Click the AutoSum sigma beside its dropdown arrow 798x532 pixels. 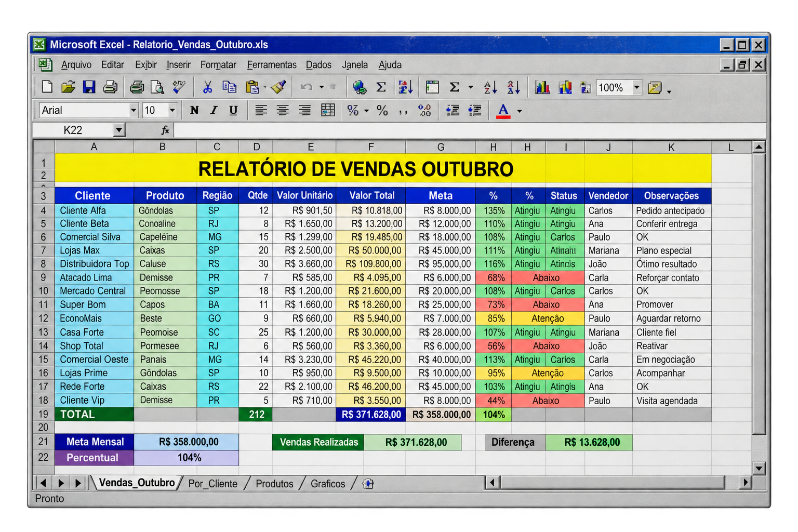click(454, 87)
